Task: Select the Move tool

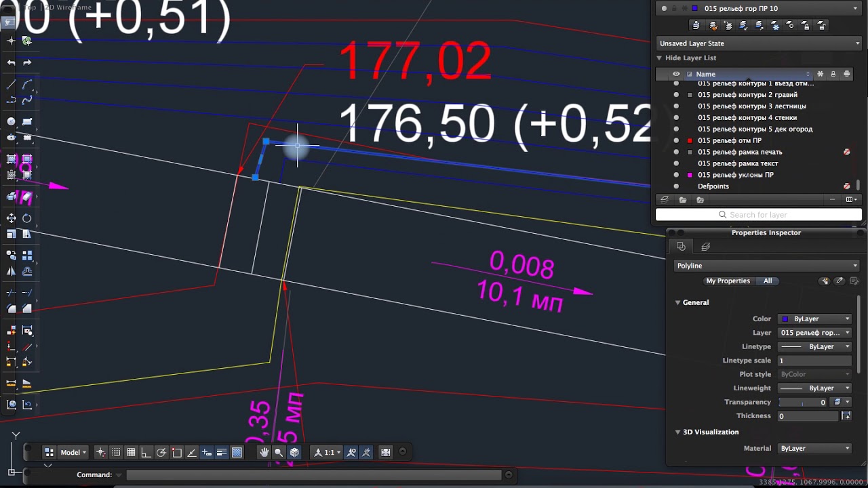Action: [x=11, y=218]
